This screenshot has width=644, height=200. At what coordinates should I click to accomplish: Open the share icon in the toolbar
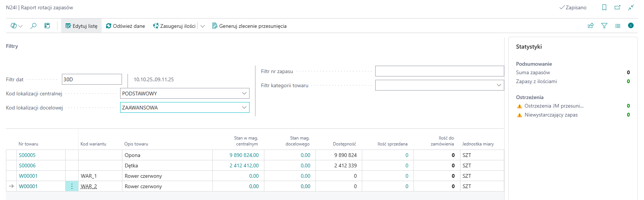pyautogui.click(x=591, y=26)
